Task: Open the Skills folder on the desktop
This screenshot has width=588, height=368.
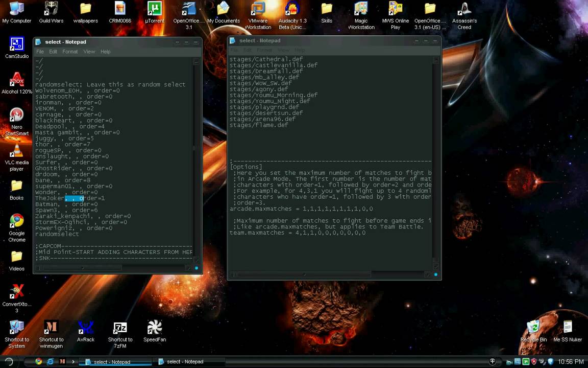Action: click(x=327, y=13)
